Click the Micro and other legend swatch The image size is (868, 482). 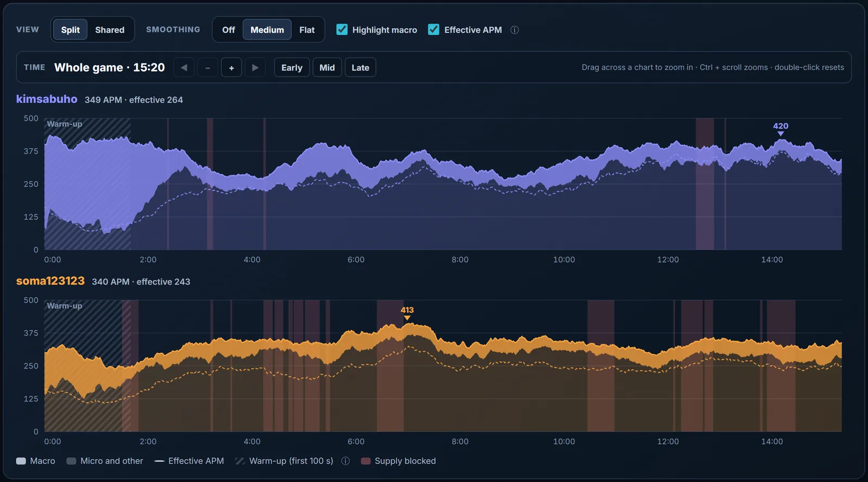[71, 461]
